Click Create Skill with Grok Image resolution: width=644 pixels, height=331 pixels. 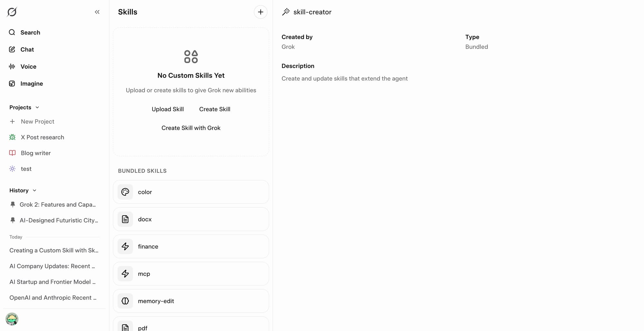click(191, 128)
